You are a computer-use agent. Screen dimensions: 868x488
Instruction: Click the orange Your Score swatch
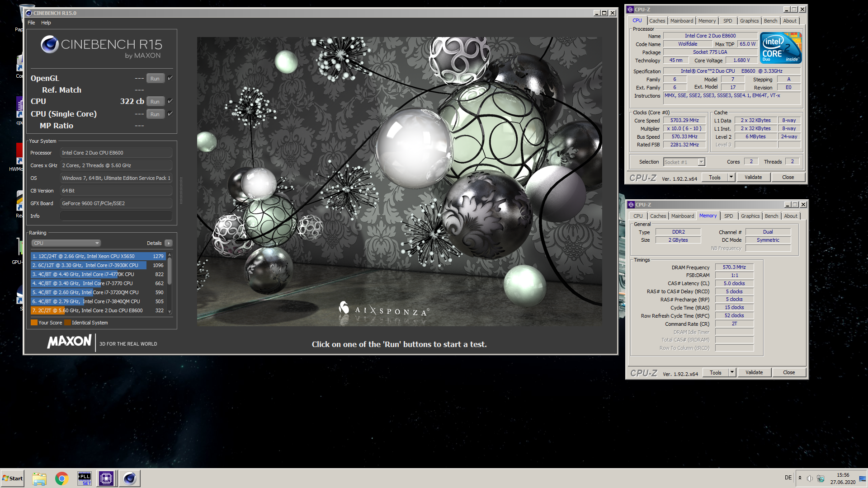34,323
